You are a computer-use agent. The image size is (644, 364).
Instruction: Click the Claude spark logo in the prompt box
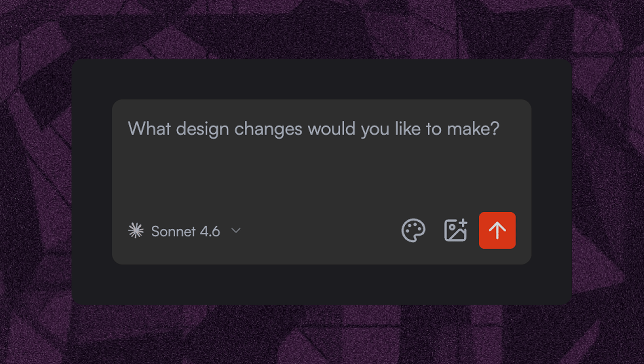[136, 230]
